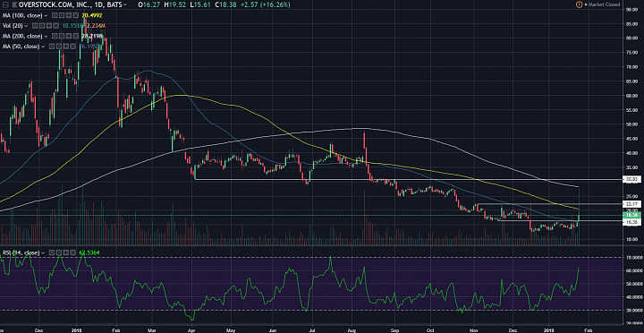The height and width of the screenshot is (333, 644).
Task: Expand dropdown arrow next to MA (50, close)
Action: tap(43, 47)
